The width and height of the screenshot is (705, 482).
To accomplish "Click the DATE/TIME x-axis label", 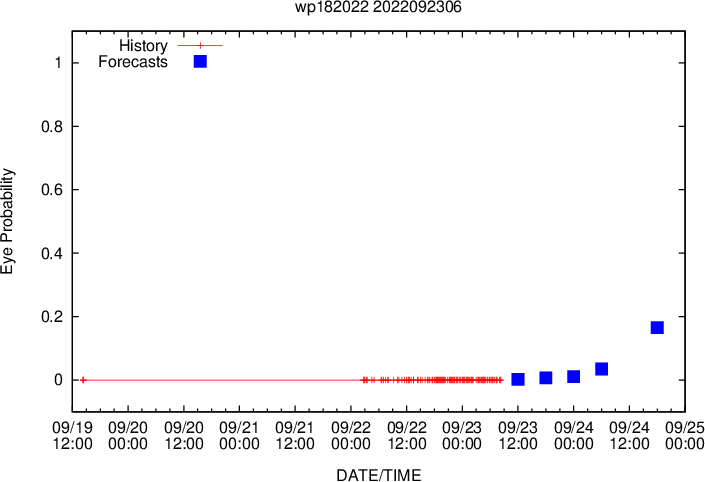I will click(x=379, y=475).
